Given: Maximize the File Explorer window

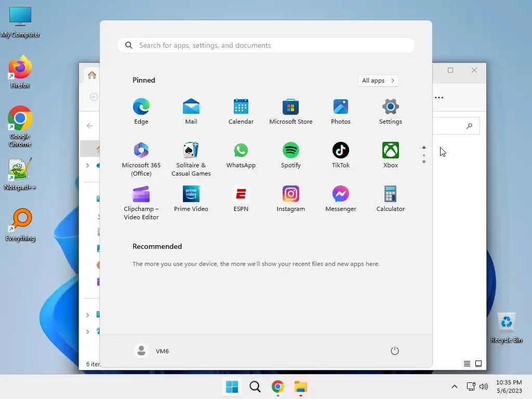Looking at the screenshot, I should (x=450, y=70).
